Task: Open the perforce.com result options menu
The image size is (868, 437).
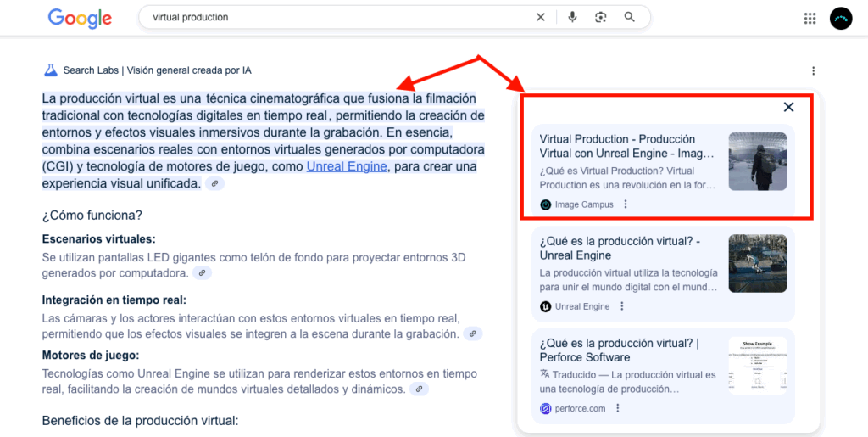Action: [x=618, y=408]
